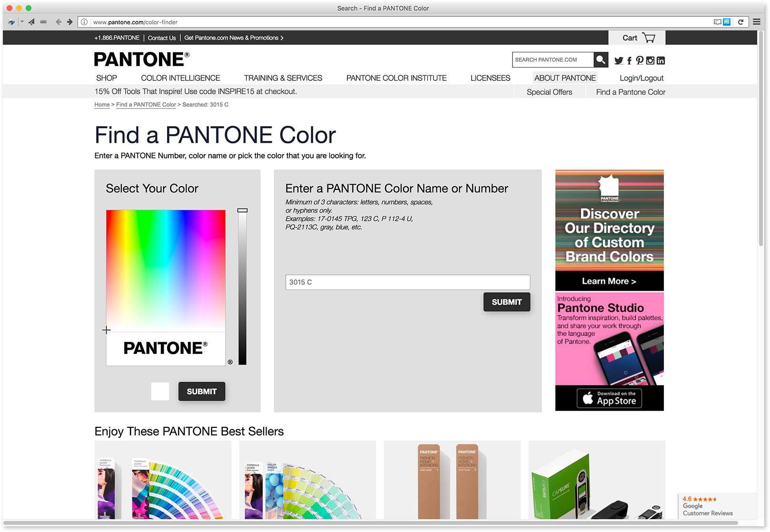
Task: Go forward with the browser forward arrow
Action: 70,22
